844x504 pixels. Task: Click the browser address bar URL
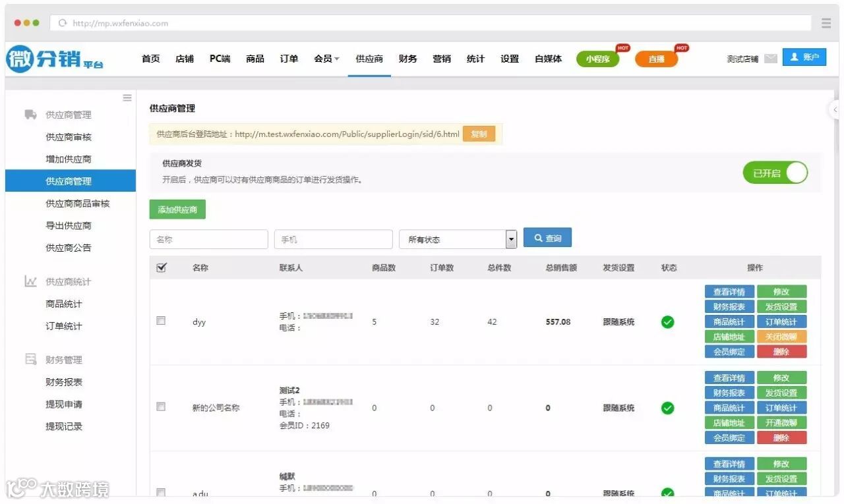[121, 23]
